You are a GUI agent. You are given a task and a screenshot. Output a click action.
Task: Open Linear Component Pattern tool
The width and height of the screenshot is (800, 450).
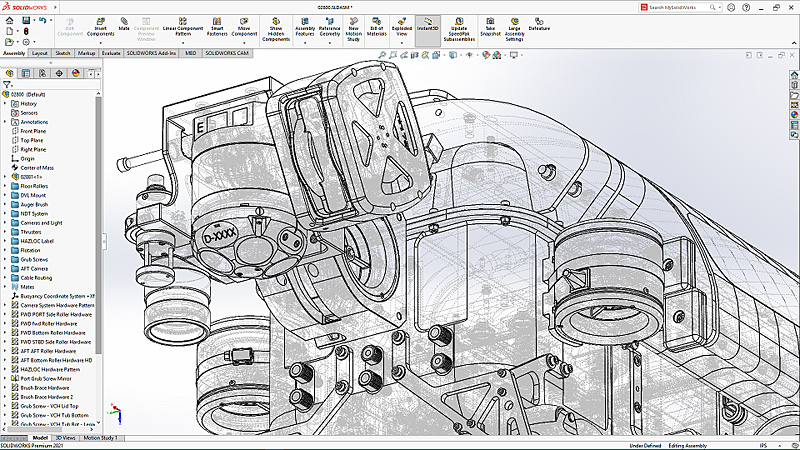click(182, 26)
